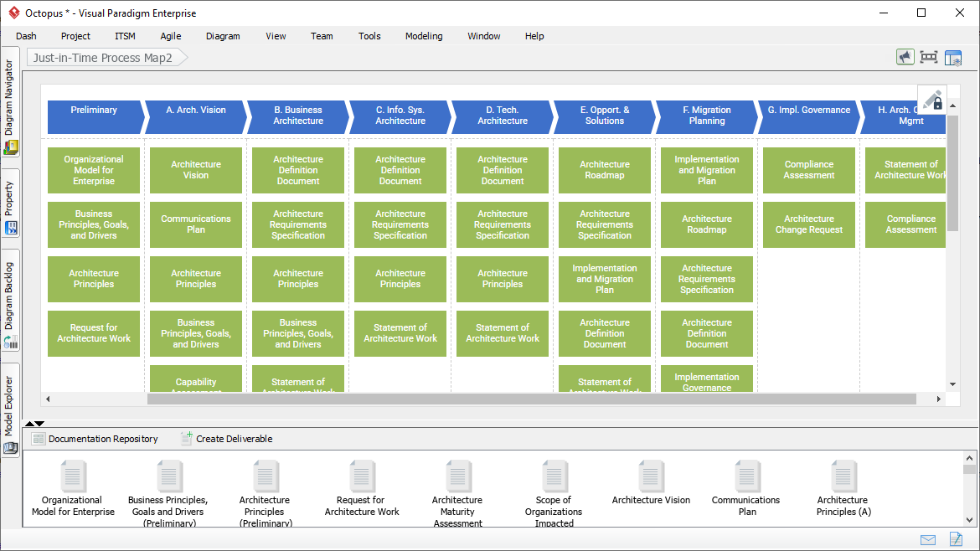Image resolution: width=980 pixels, height=551 pixels.
Task: Click the horizontal scrollbar right arrow
Action: pos(938,399)
